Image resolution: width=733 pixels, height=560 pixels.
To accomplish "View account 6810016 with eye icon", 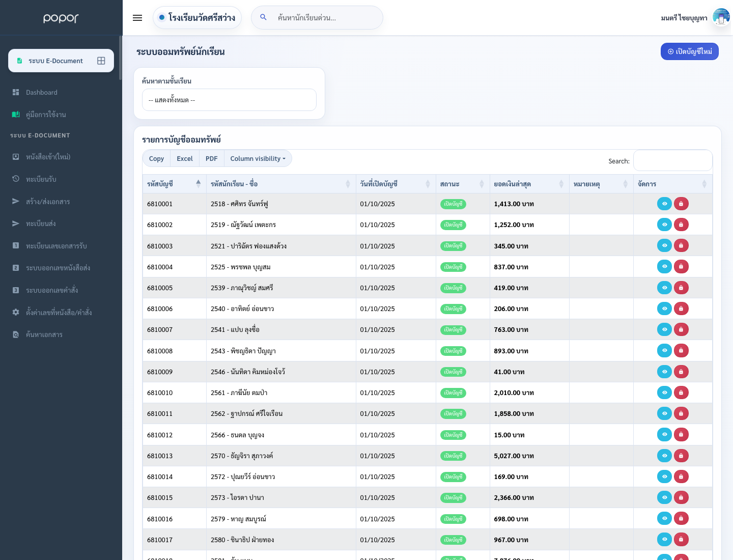I will (664, 518).
